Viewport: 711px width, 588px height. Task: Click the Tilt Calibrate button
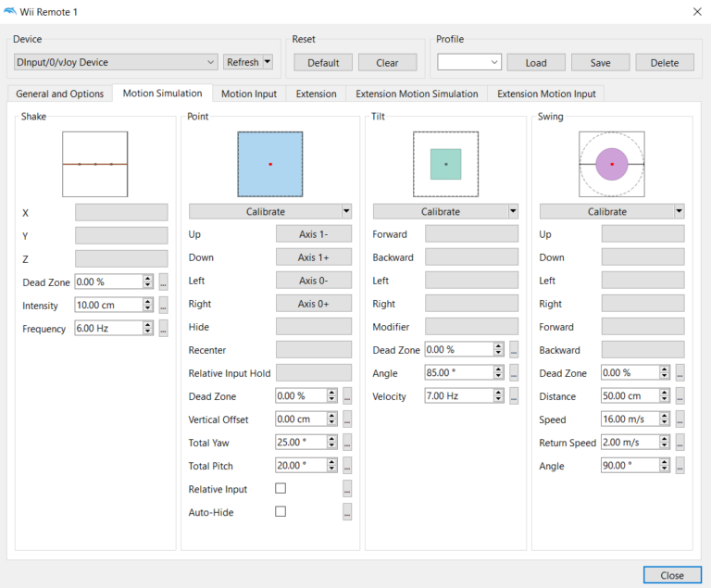coord(441,211)
